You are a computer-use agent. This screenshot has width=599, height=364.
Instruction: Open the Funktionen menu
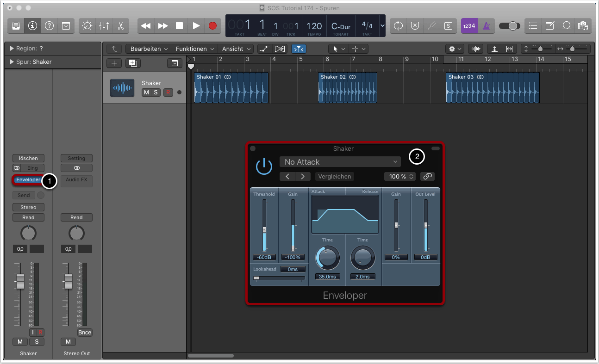pos(194,49)
